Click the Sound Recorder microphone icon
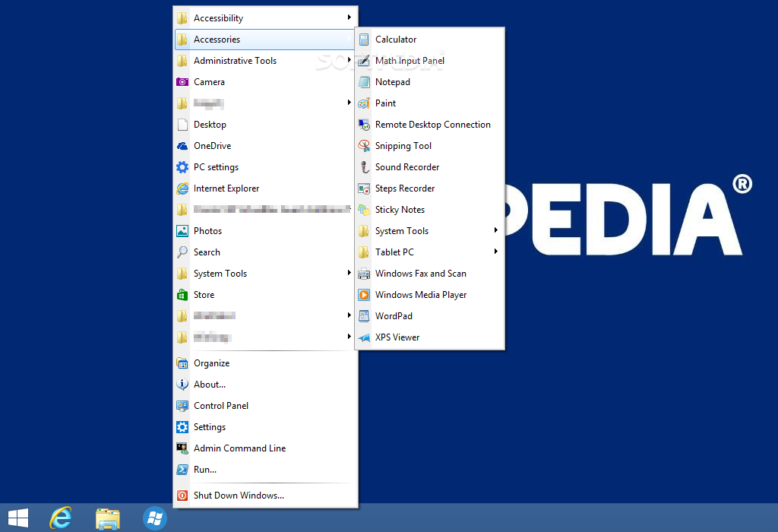The height and width of the screenshot is (532, 778). [x=364, y=167]
